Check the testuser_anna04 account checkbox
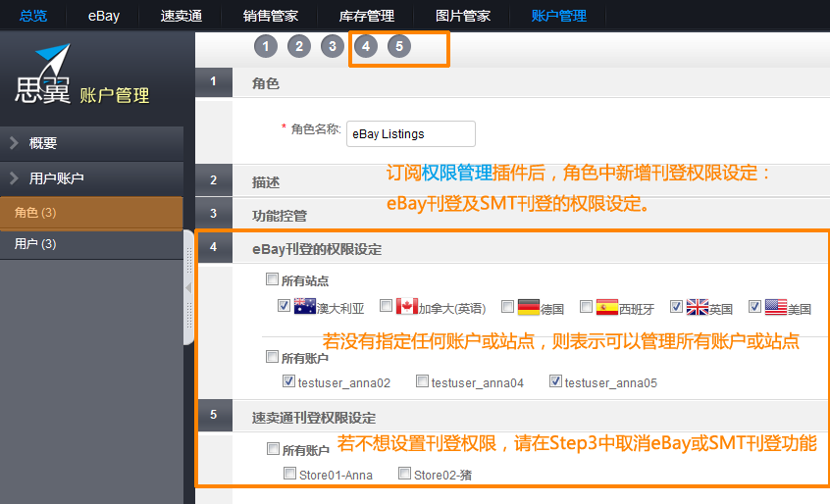830x504 pixels. coord(422,380)
